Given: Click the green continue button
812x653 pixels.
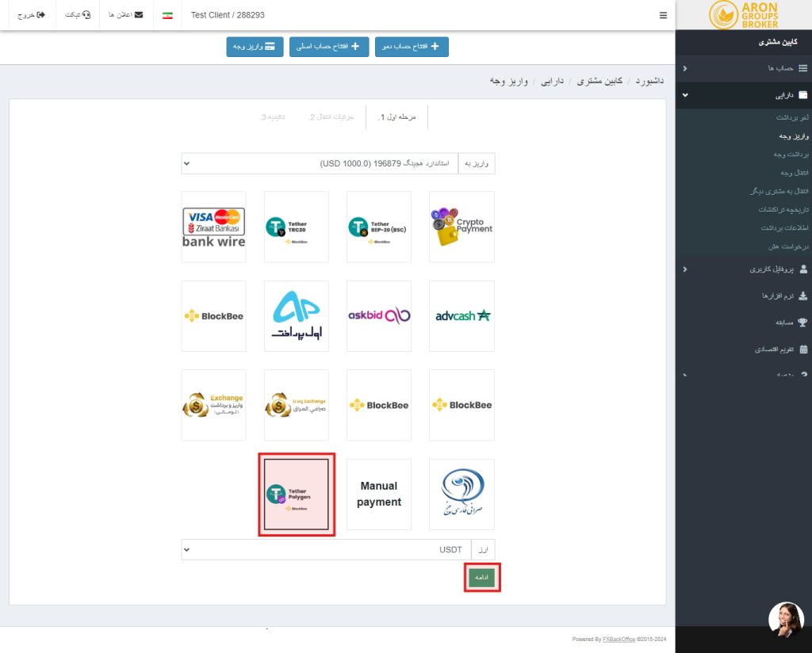Looking at the screenshot, I should point(482,578).
